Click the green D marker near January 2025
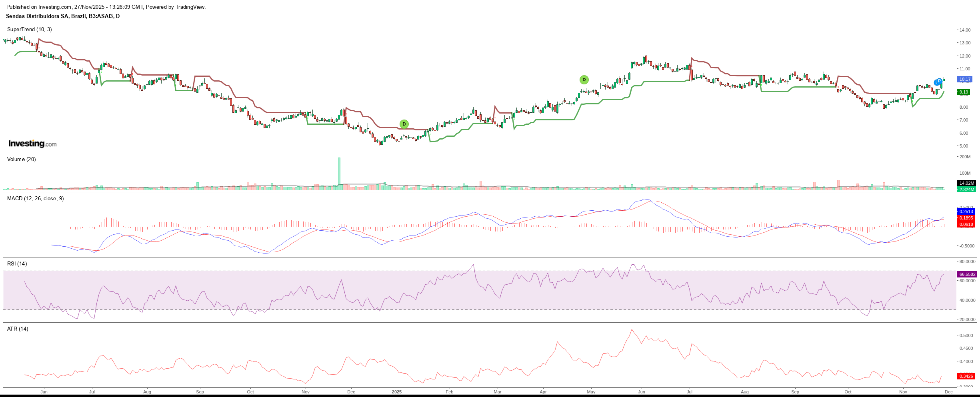The width and height of the screenshot is (980, 397). point(404,124)
